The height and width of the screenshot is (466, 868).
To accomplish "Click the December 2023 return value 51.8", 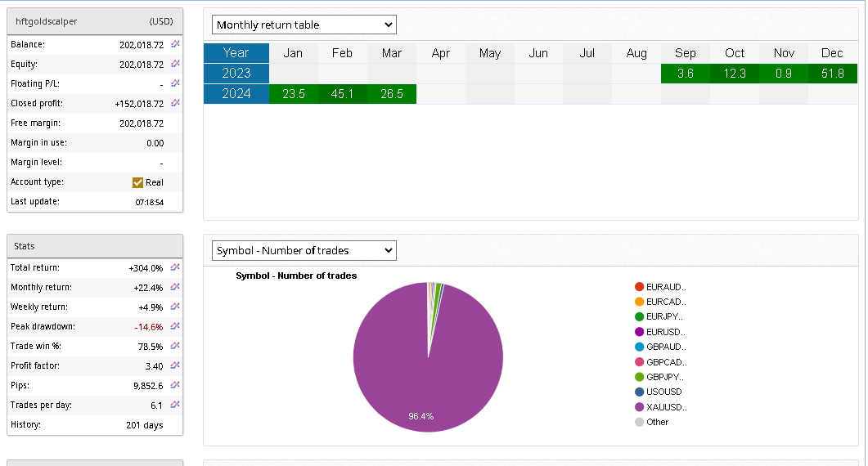I will [x=832, y=74].
